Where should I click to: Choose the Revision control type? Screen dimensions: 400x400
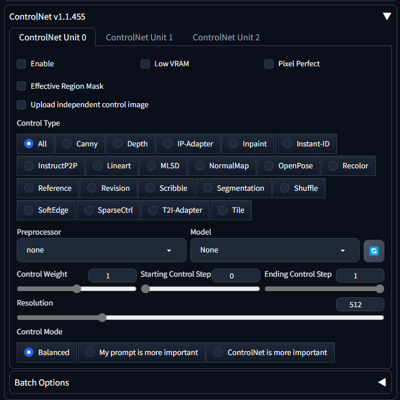108,188
